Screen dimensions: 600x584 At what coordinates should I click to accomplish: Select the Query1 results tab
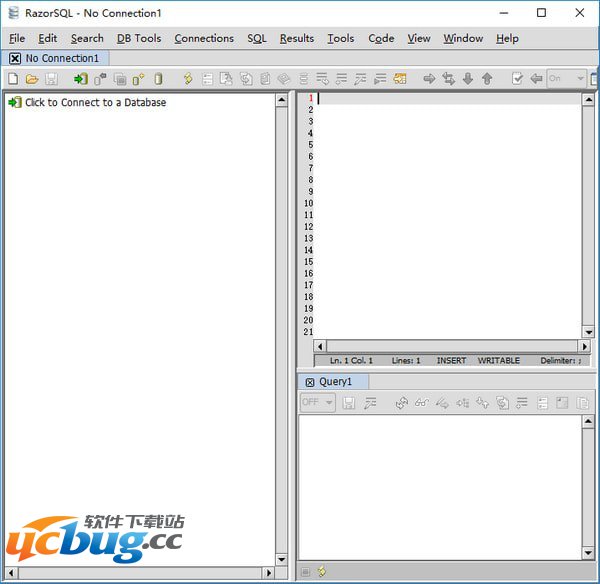[335, 382]
